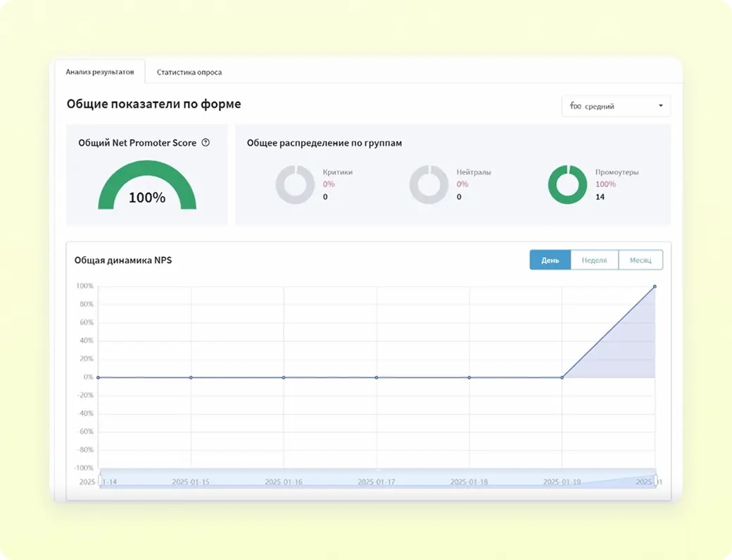The width and height of the screenshot is (732, 560).
Task: Click the left handle of the date range slider
Action: point(100,481)
